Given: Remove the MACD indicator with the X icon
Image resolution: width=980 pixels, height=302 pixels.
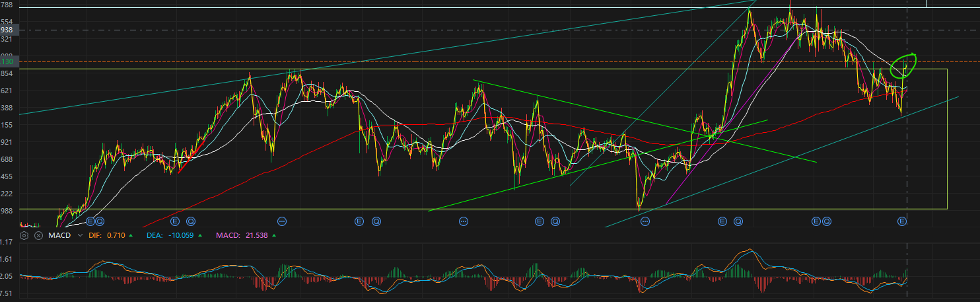Looking at the screenshot, I should [38, 235].
